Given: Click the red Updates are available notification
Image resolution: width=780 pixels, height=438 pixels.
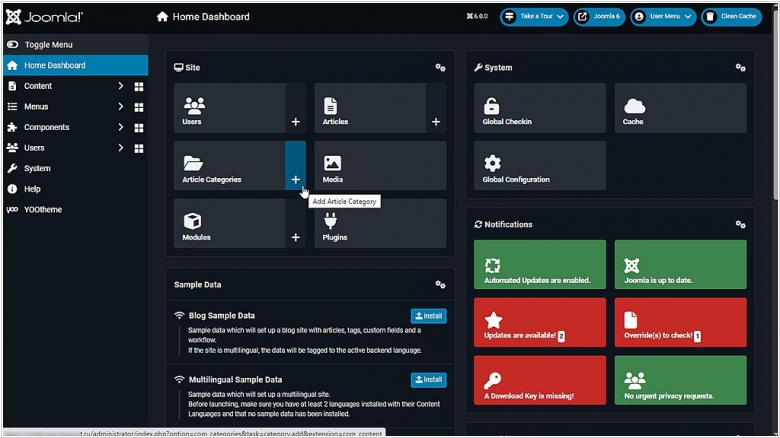Looking at the screenshot, I should [539, 322].
